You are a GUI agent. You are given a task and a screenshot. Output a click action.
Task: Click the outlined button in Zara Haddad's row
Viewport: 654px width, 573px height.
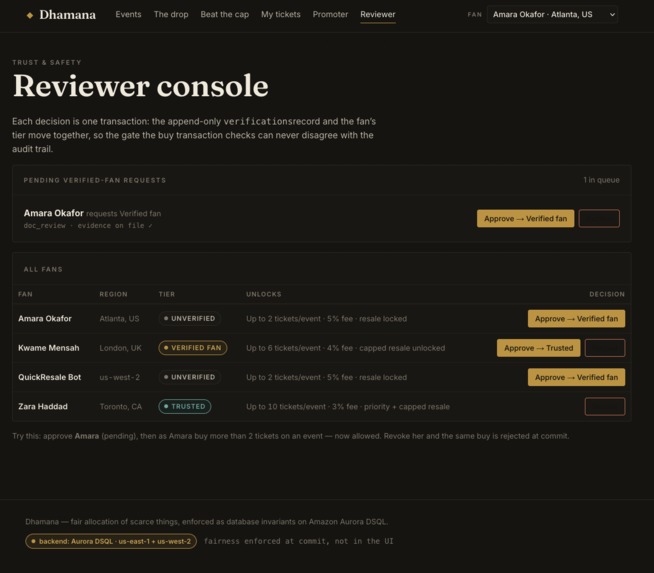(x=605, y=407)
